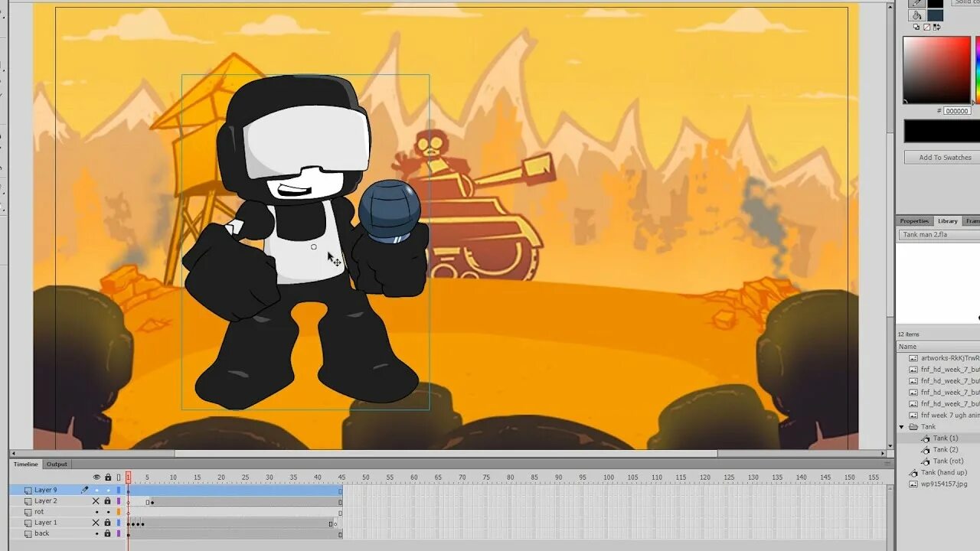This screenshot has width=980, height=551.
Task: Toggle visibility dot of Layer 9
Action: [96, 490]
